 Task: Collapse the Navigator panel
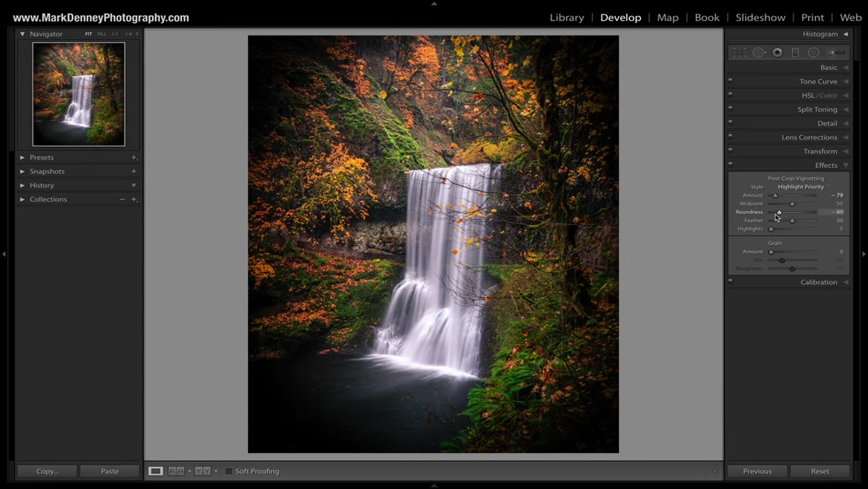pyautogui.click(x=22, y=34)
